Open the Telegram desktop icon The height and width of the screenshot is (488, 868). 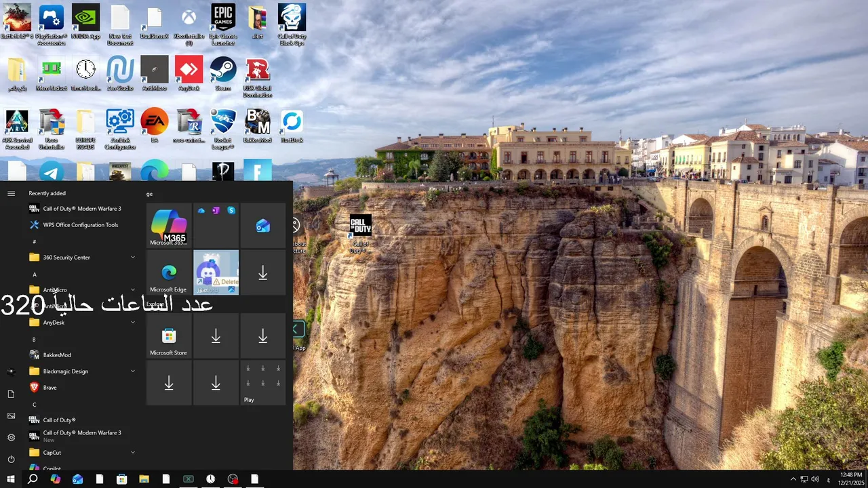tap(52, 171)
